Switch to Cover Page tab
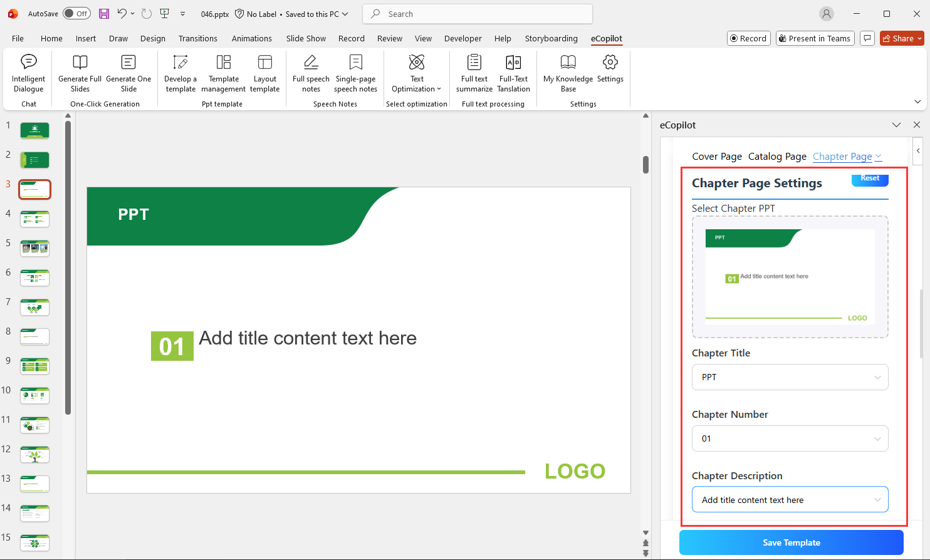The image size is (930, 560). click(x=717, y=157)
